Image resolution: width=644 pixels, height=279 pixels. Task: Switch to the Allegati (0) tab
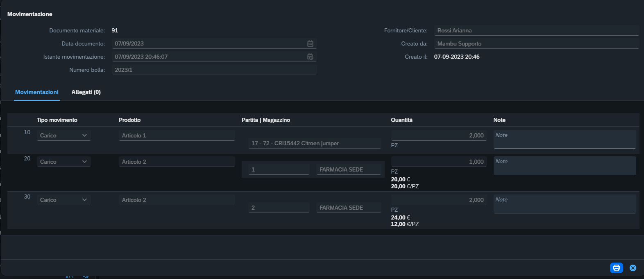click(86, 92)
